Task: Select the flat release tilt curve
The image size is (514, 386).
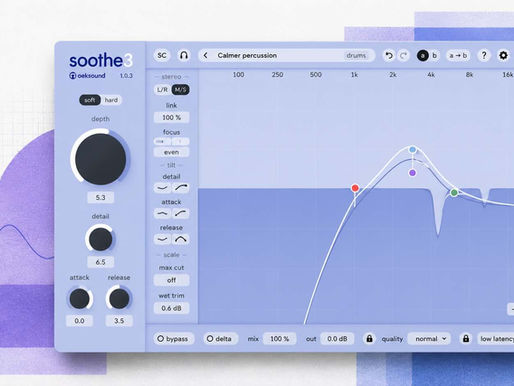Action: 162,239
